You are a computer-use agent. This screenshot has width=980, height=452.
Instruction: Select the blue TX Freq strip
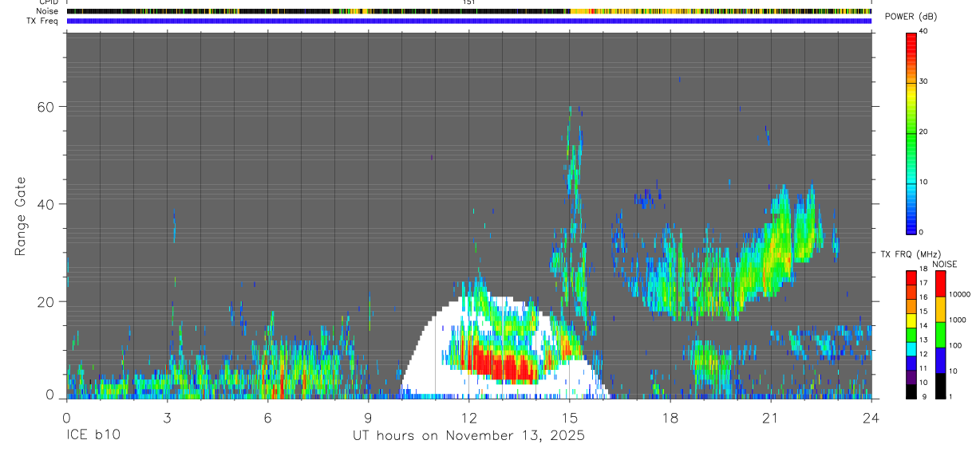(x=469, y=21)
